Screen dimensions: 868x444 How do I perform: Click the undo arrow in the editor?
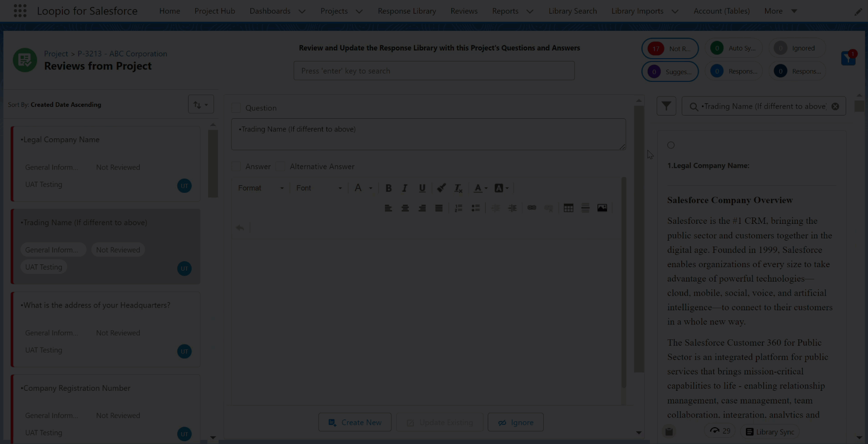(x=240, y=227)
